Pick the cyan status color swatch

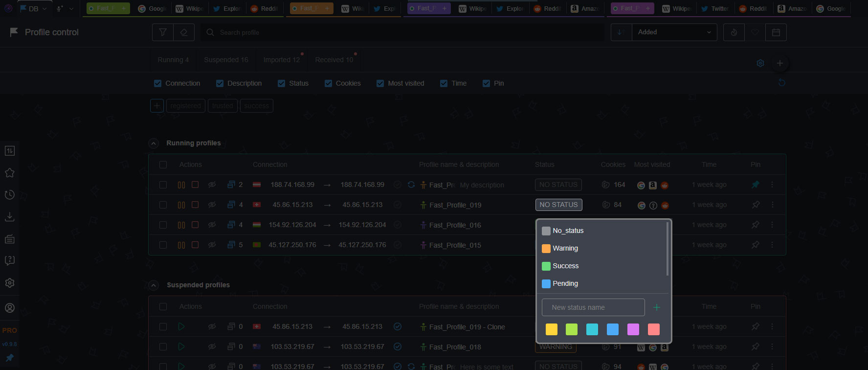click(x=592, y=329)
